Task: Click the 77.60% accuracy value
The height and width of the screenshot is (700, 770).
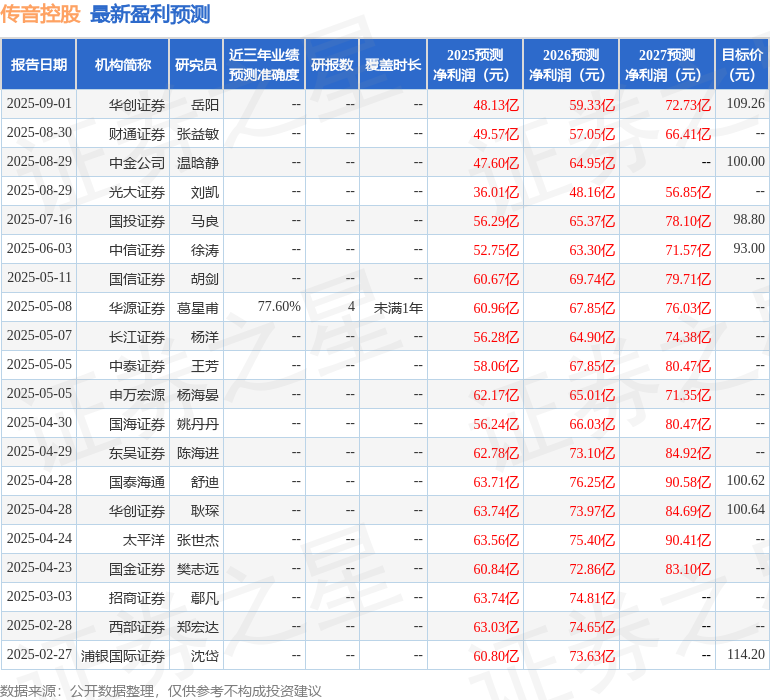Action: (279, 307)
